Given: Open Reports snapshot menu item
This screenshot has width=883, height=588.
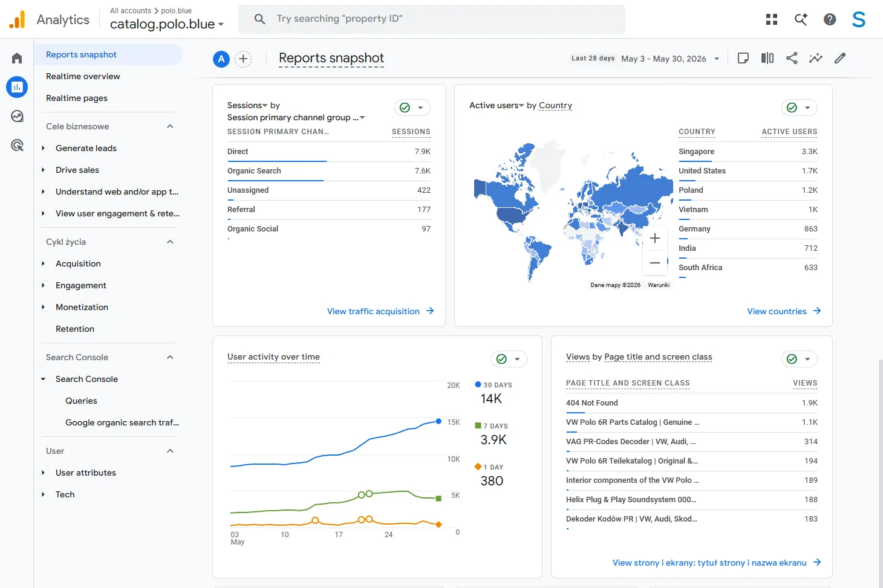Looking at the screenshot, I should pyautogui.click(x=108, y=54).
